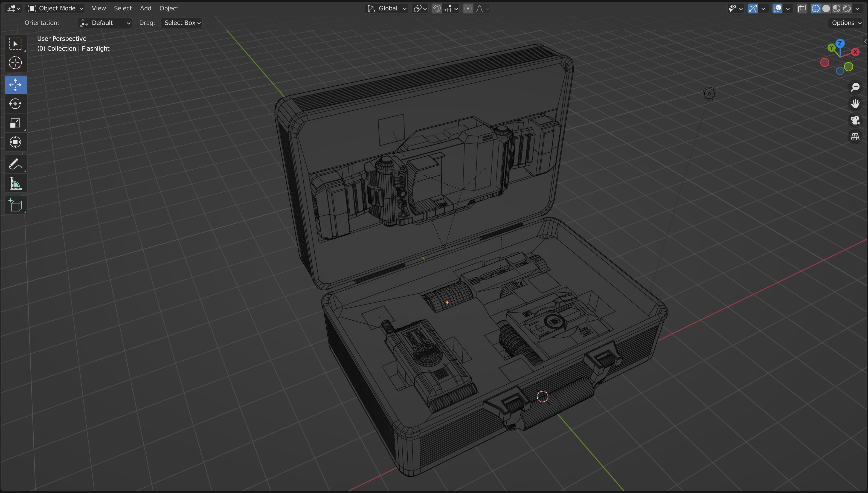Image resolution: width=868 pixels, height=493 pixels.
Task: Select the Transform tool
Action: 16,142
